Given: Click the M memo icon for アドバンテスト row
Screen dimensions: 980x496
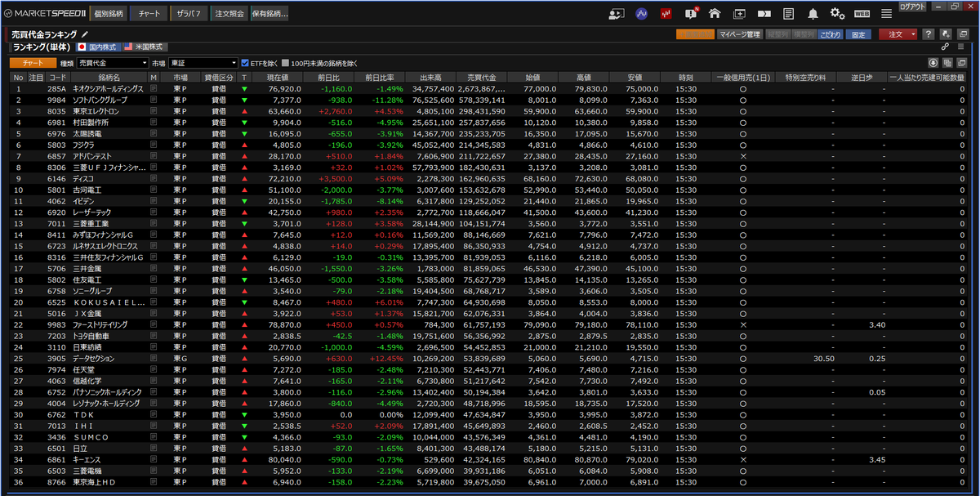Looking at the screenshot, I should tap(154, 156).
